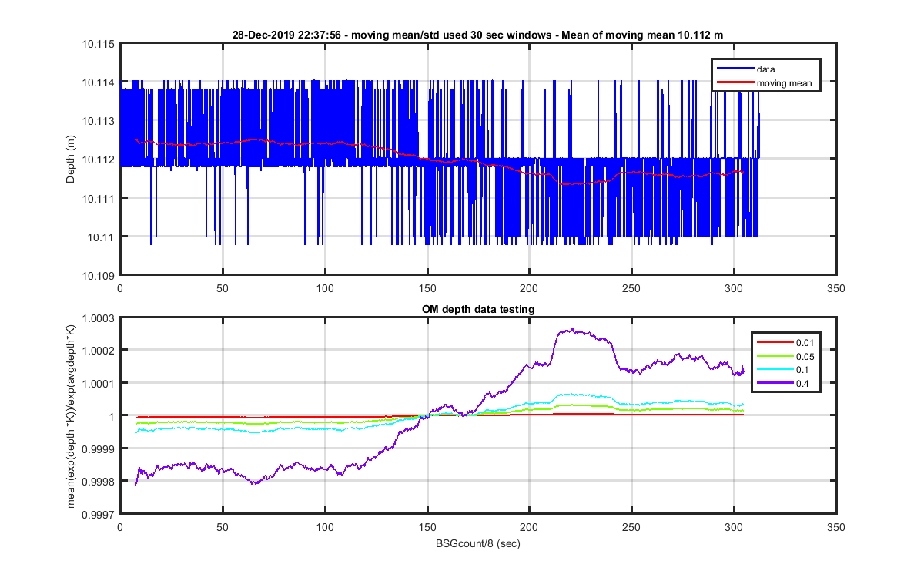Click the 350 x-tick under the top plot
Screen dimensions: 924x578
click(x=836, y=288)
